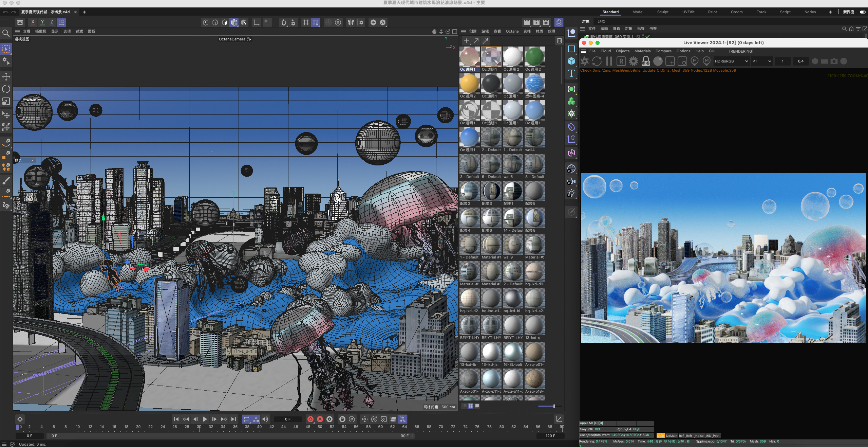Pick material with the M pin icon
Screen dimensions: 868x447
tap(706, 61)
